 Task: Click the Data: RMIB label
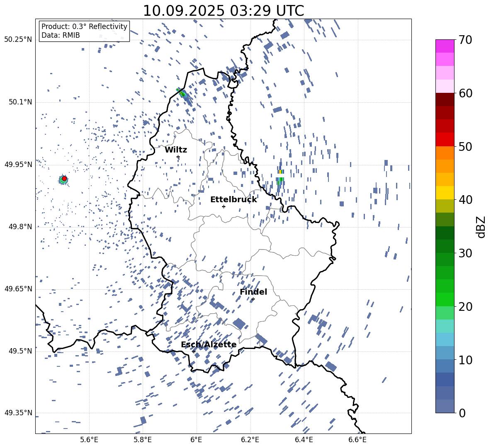point(61,35)
